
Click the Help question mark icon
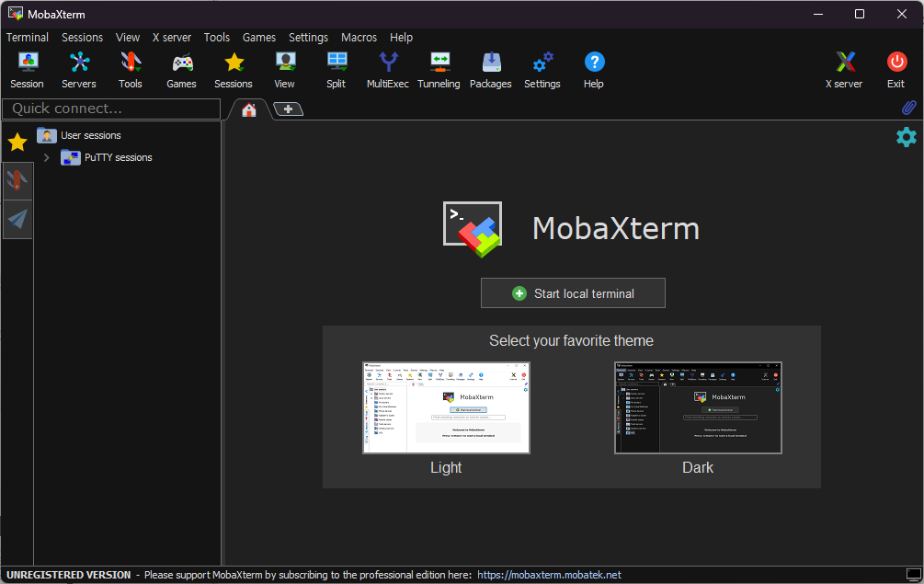[x=594, y=62]
